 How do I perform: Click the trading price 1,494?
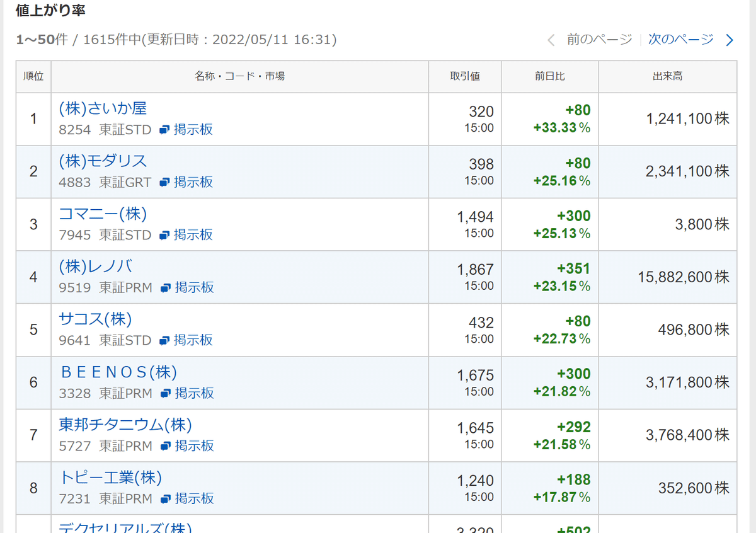pyautogui.click(x=475, y=217)
